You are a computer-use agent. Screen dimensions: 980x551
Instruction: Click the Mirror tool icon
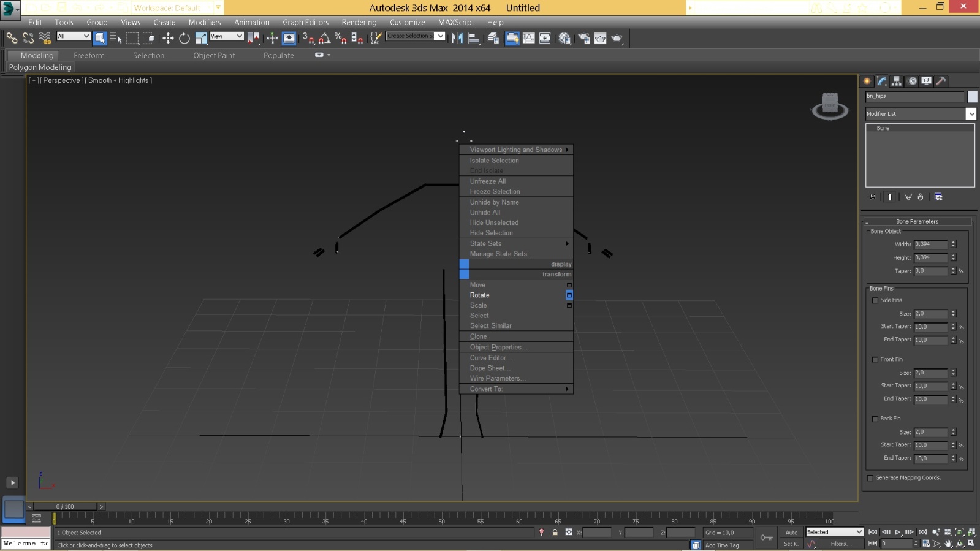(457, 38)
